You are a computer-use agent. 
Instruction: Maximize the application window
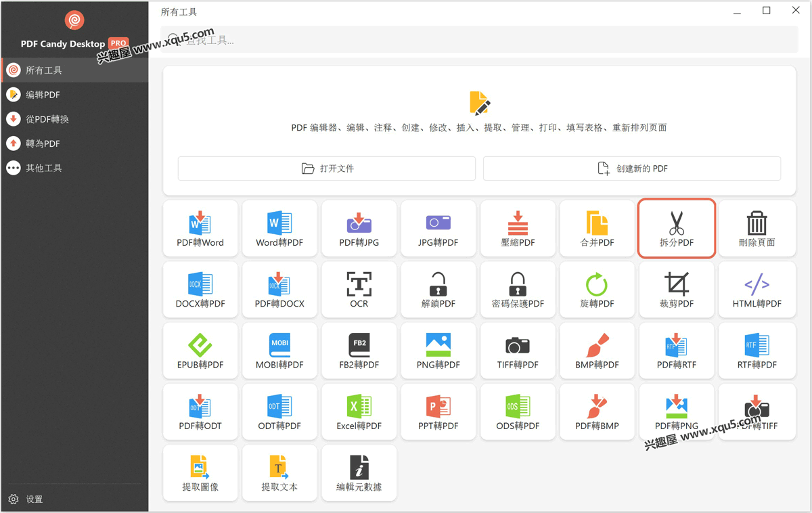coord(766,10)
